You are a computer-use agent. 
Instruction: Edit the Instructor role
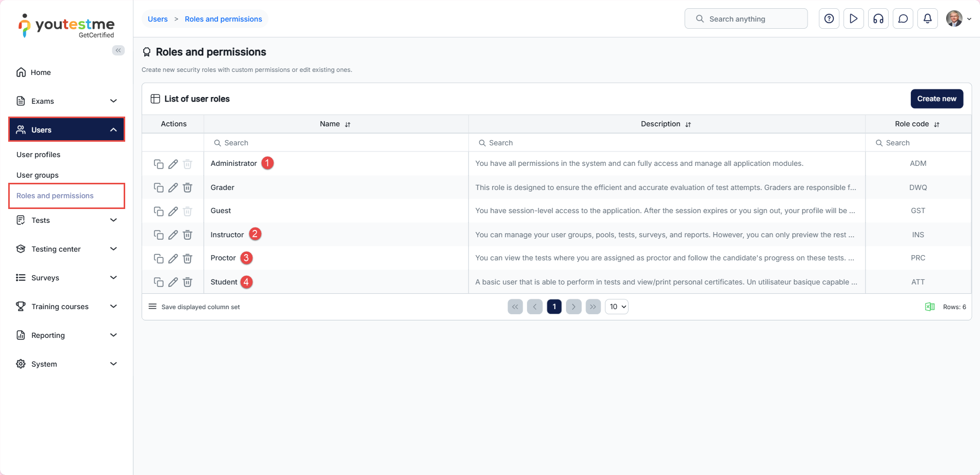(x=173, y=235)
